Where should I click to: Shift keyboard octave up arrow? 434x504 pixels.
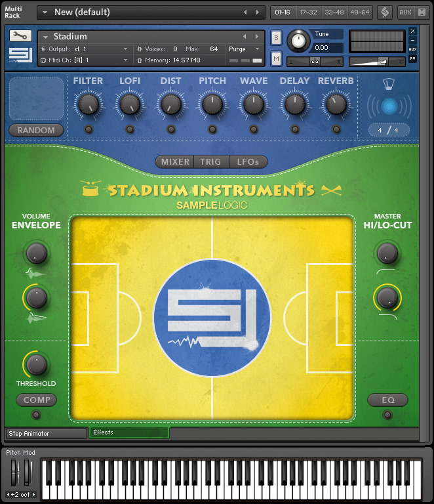tap(33, 494)
